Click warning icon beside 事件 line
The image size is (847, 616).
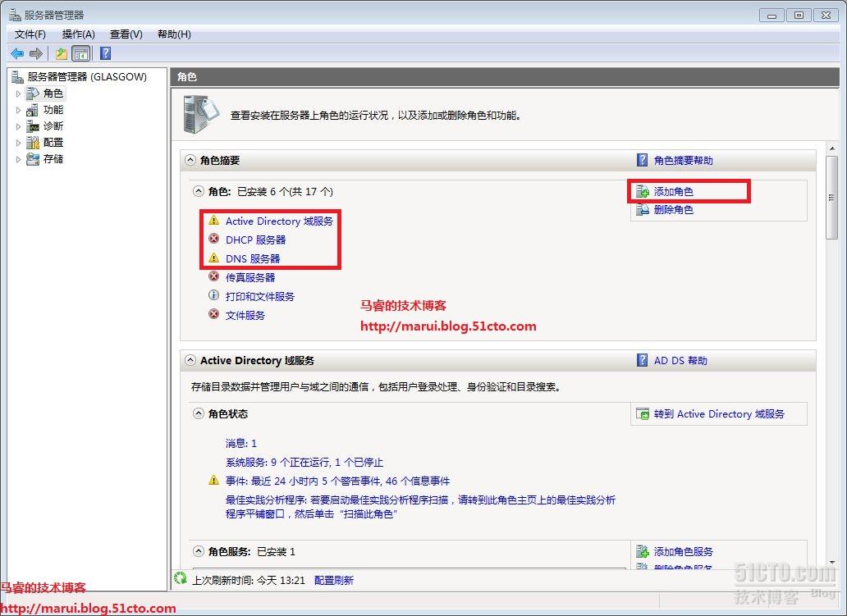214,480
